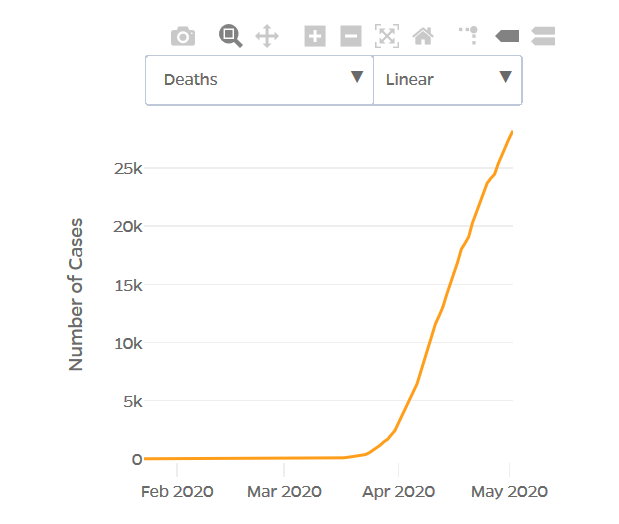Click the Number of Cases axis title

point(75,294)
